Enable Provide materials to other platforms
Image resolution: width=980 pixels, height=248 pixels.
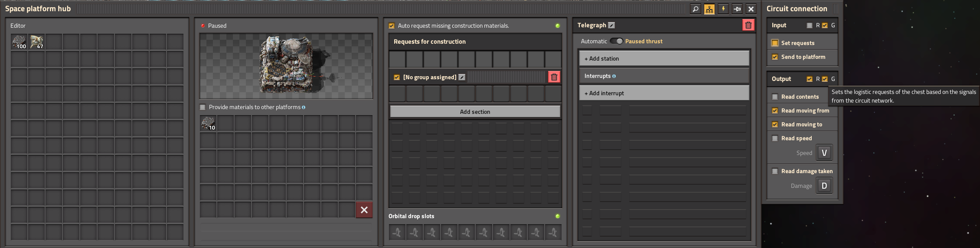tap(203, 107)
